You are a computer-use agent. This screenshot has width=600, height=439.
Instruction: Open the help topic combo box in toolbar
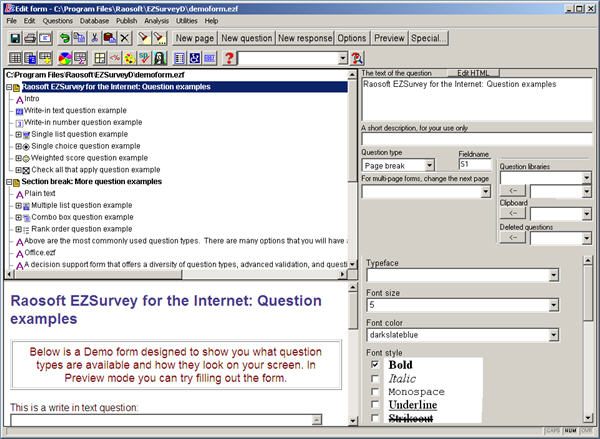[x=343, y=59]
